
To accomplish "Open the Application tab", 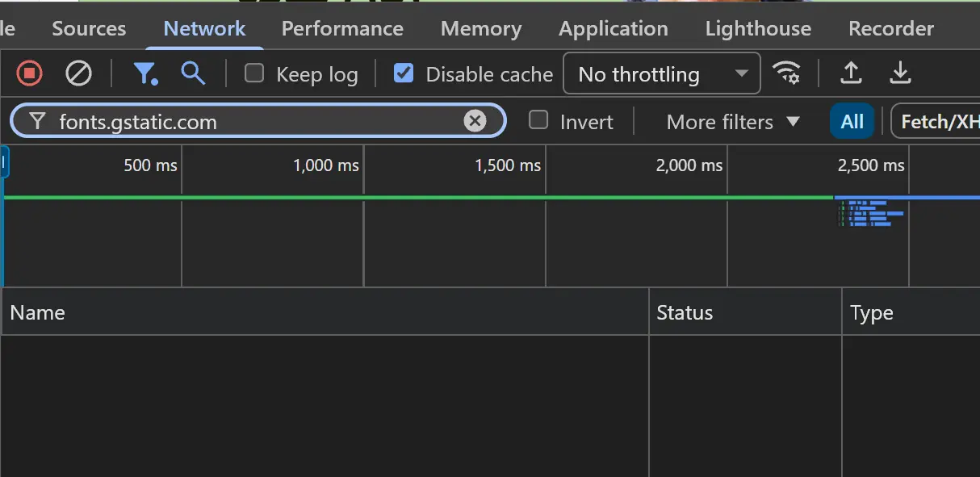I will tap(614, 28).
